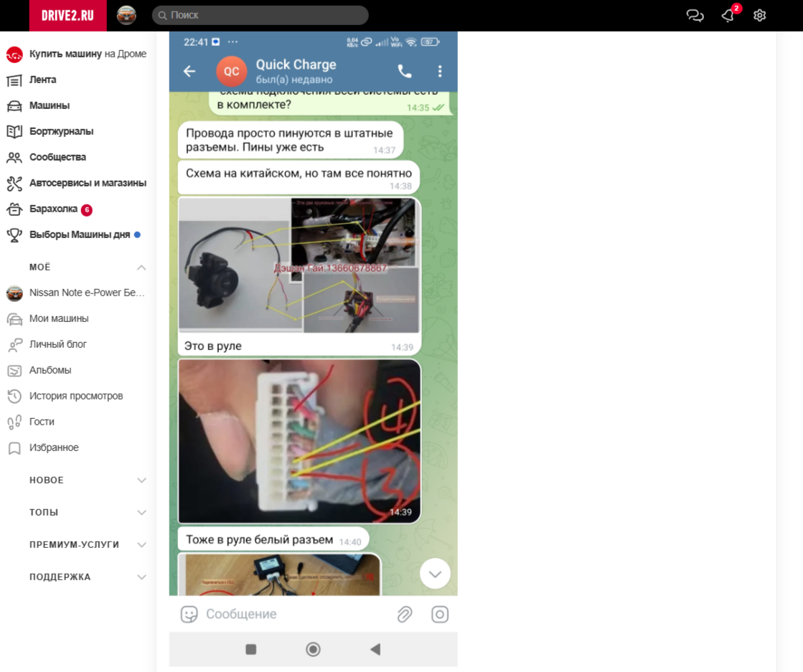Click История просмотров clock icon
803x672 pixels.
(14, 396)
